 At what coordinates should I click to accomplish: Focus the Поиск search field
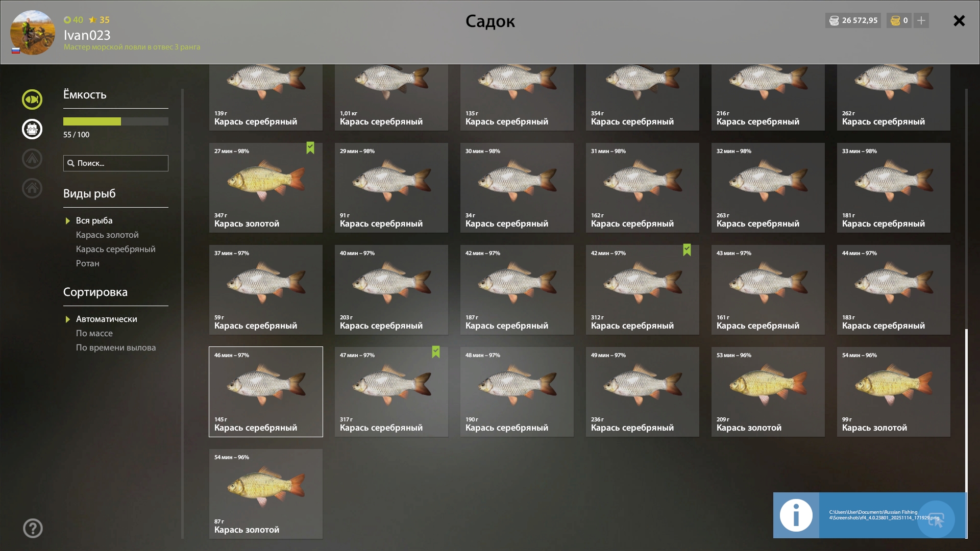116,163
